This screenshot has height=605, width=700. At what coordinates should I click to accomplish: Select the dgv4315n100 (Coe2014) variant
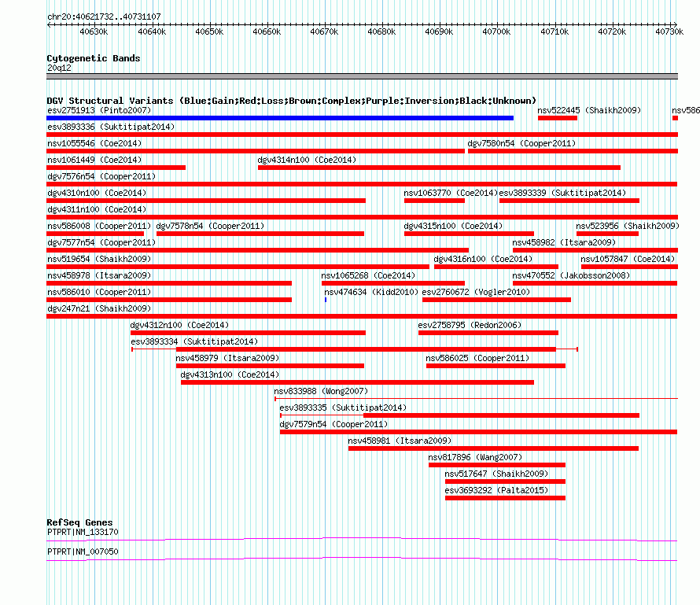tap(469, 234)
